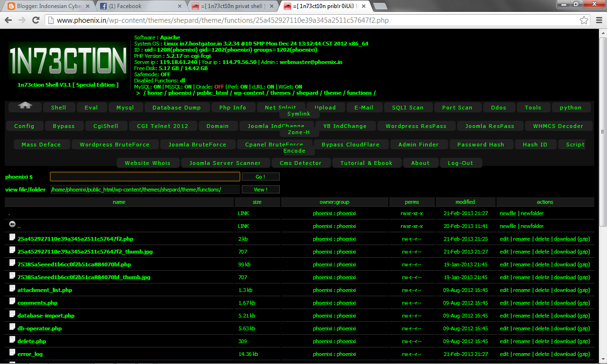This screenshot has width=607, height=364.
Task: Click file icon for comments.php
Action: click(x=12, y=301)
